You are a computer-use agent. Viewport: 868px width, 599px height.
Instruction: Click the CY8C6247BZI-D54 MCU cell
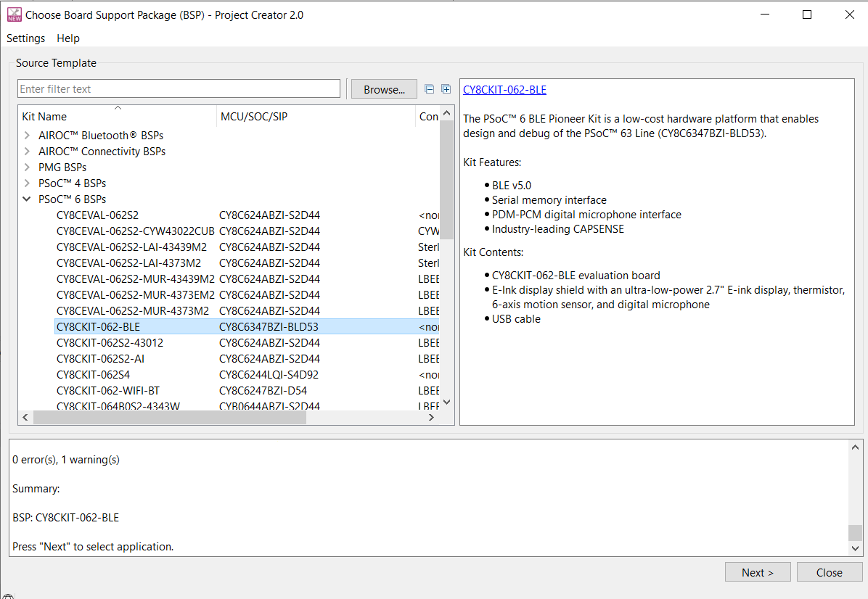tap(263, 391)
